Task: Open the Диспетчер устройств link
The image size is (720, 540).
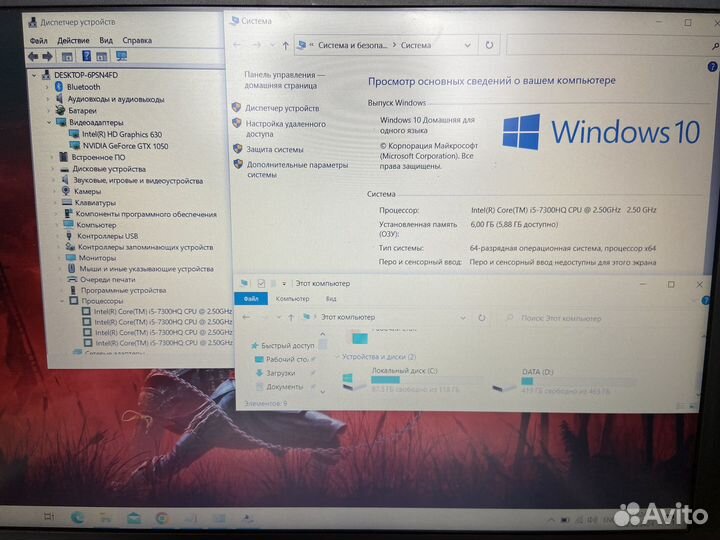Action: click(282, 108)
